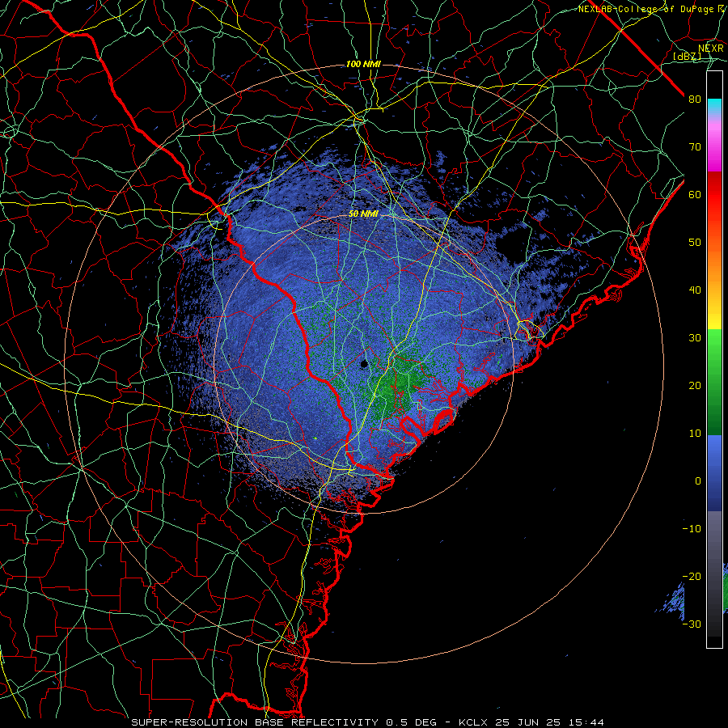Click the 50 NMI range ring label
This screenshot has height=728, width=728.
click(x=363, y=214)
